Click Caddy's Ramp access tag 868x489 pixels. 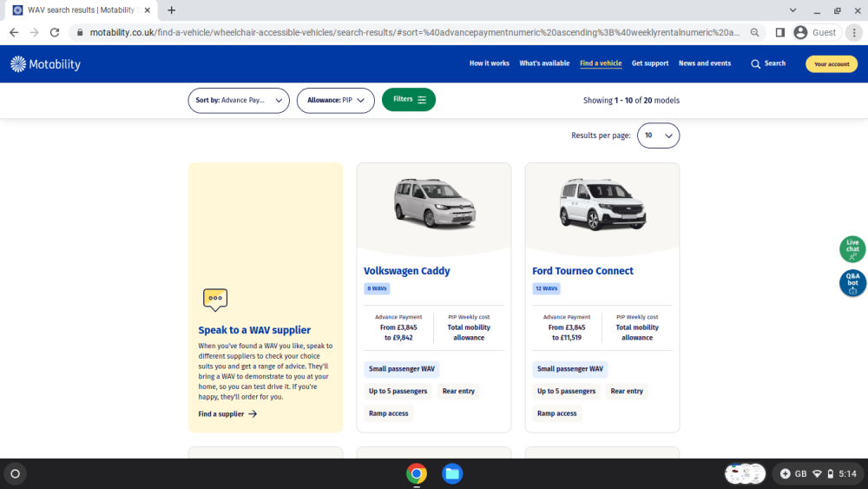tap(389, 413)
